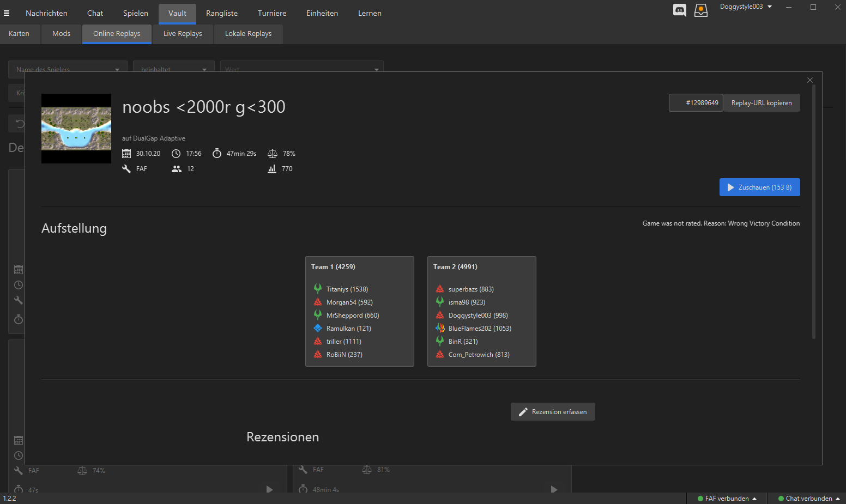The height and width of the screenshot is (504, 846).
Task: Open the Doggystyle003 user dropdown
Action: (746, 7)
